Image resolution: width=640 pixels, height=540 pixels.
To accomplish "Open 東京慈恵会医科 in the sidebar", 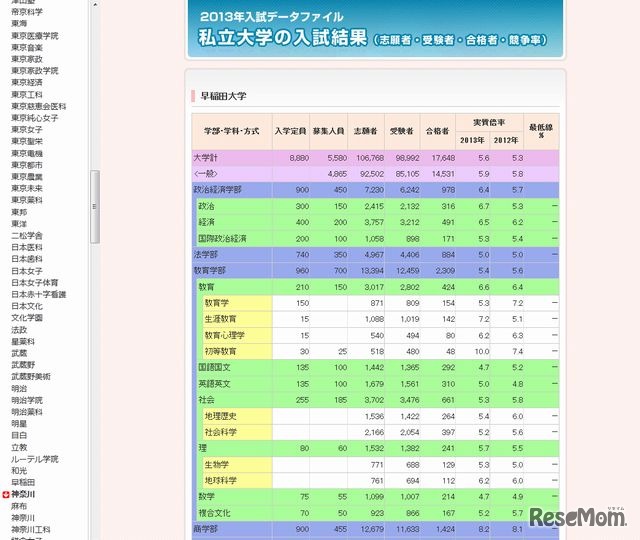I will click(x=39, y=106).
